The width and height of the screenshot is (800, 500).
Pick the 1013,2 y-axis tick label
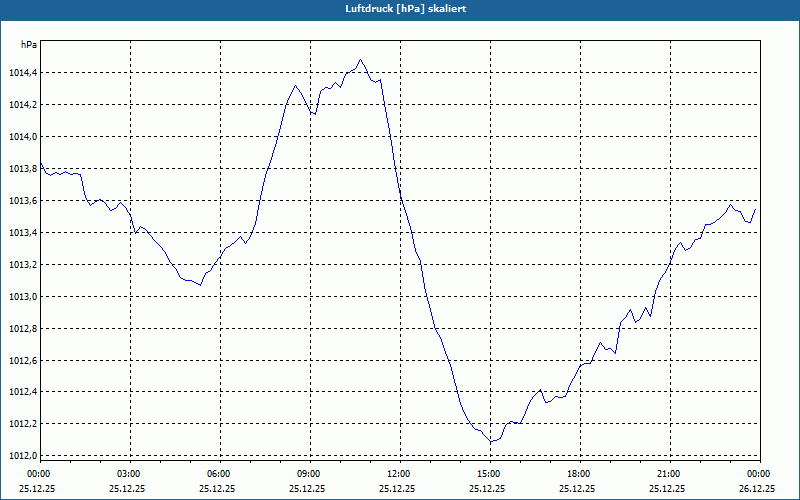tap(23, 265)
